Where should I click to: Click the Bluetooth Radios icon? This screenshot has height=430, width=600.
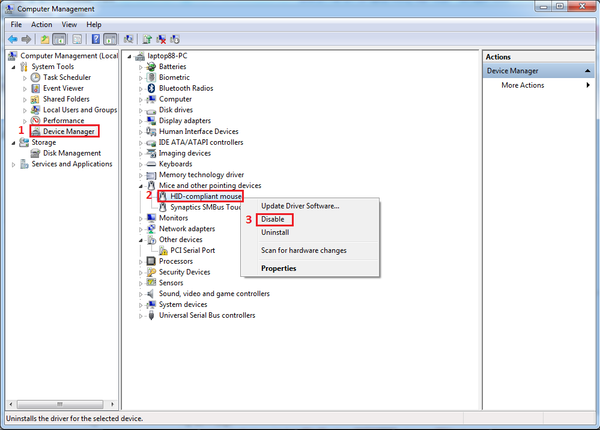[x=152, y=88]
